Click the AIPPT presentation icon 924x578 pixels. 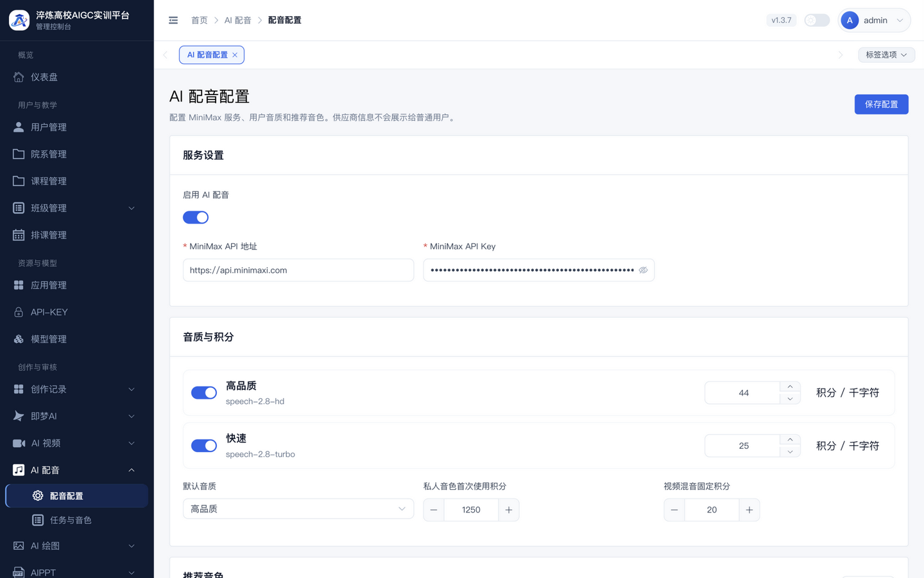coord(19,572)
